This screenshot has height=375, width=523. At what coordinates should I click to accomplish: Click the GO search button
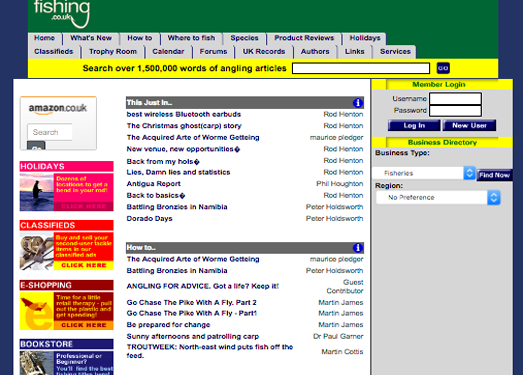443,68
